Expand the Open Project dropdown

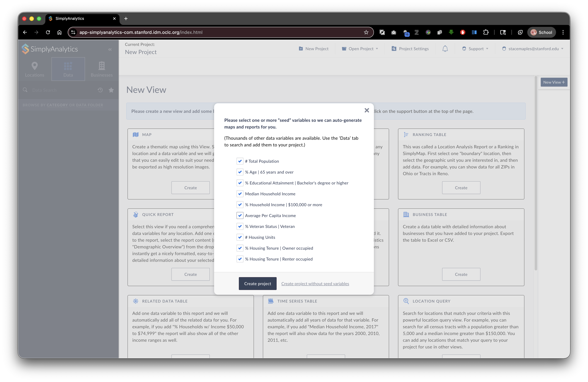[x=360, y=49]
